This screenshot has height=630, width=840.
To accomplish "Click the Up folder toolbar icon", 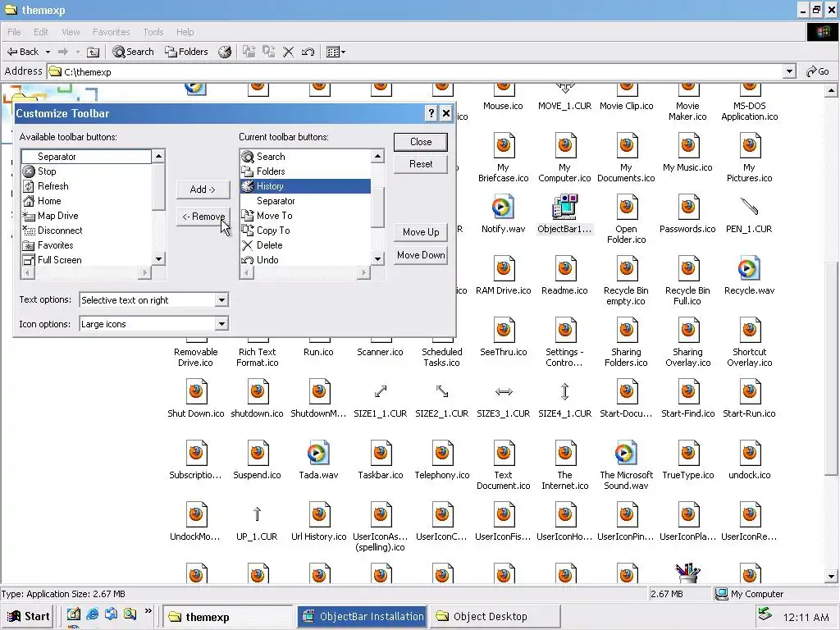I will pos(94,52).
